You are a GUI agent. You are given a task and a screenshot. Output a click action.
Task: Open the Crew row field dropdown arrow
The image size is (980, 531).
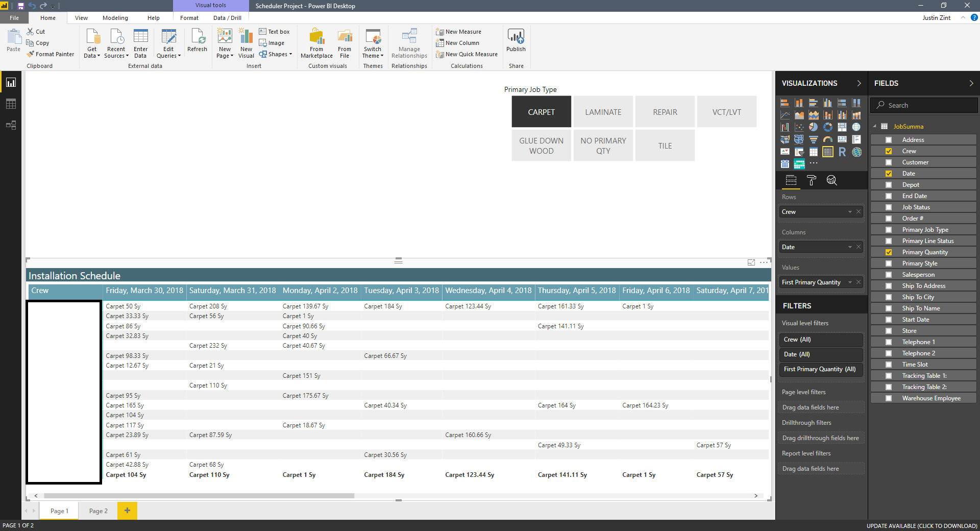pos(850,212)
